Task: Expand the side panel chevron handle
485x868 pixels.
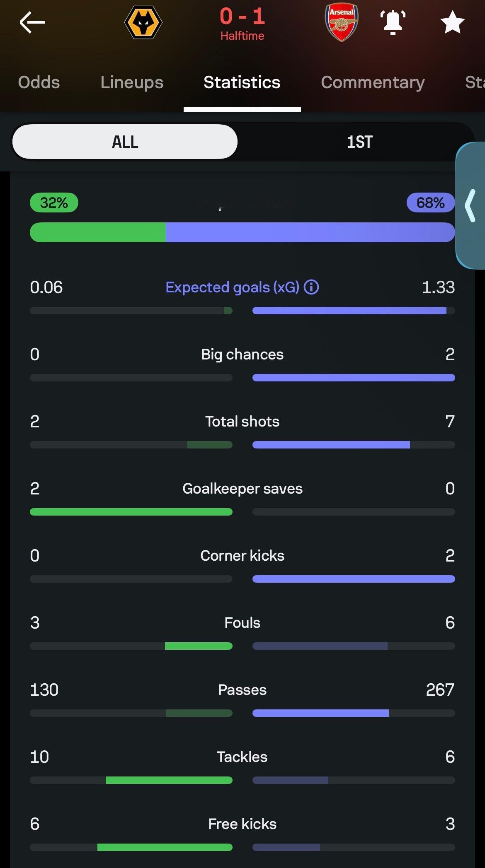Action: (x=471, y=206)
